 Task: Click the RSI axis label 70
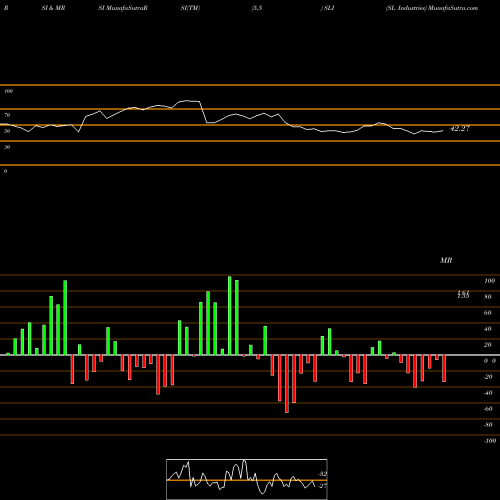point(7,115)
